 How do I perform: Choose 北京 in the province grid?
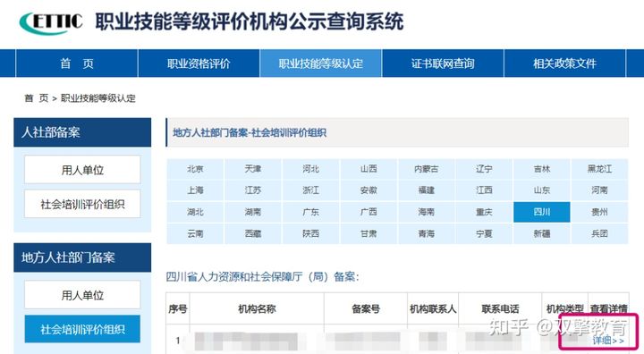pos(195,169)
